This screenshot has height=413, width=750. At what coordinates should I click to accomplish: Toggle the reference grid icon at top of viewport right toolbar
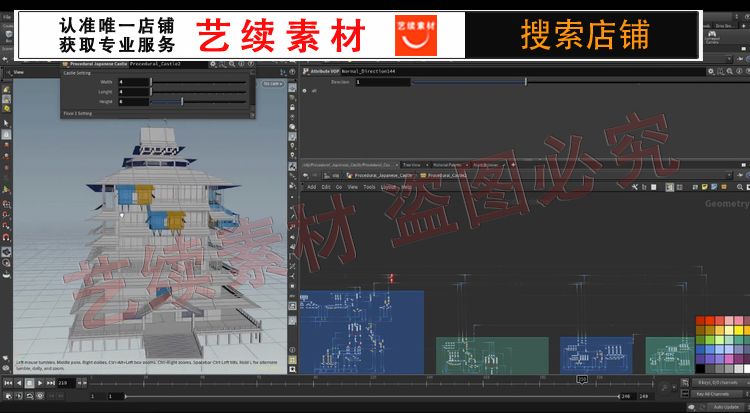click(x=292, y=88)
